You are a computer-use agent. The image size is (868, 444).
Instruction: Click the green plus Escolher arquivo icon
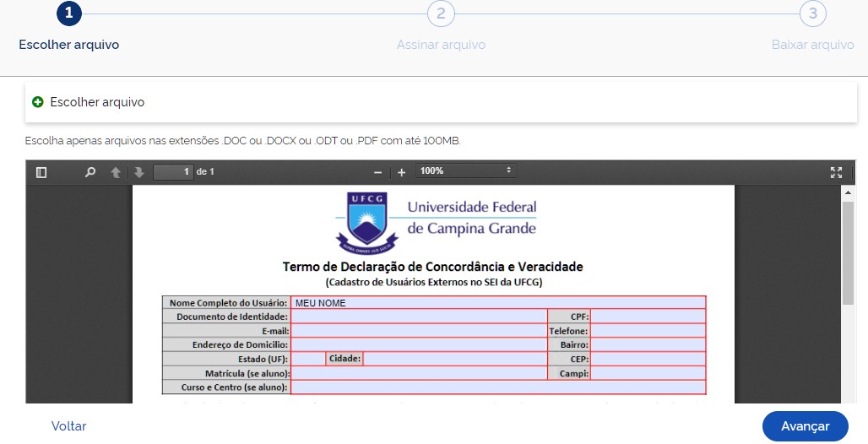37,102
